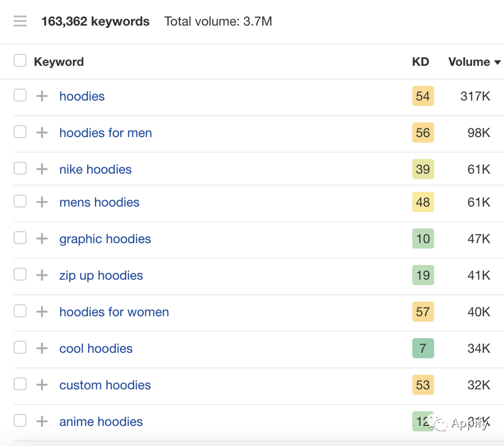Open the hoodies for women link
Viewport: 504px width, 446px height.
tap(114, 312)
